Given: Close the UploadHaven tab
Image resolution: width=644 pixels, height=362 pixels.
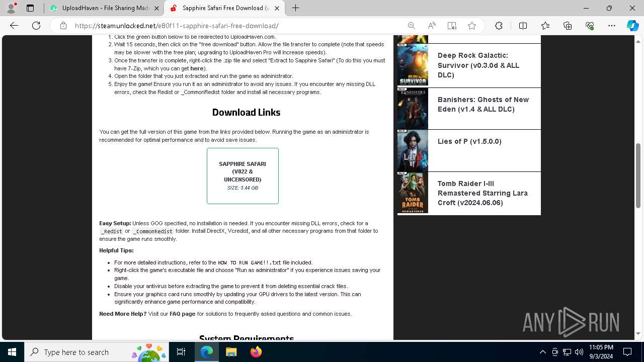Looking at the screenshot, I should (156, 8).
